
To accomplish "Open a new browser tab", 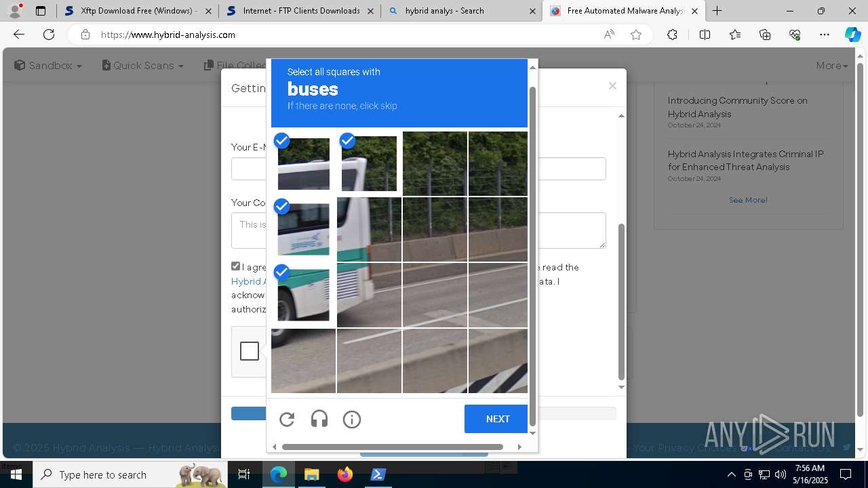I will point(717,11).
